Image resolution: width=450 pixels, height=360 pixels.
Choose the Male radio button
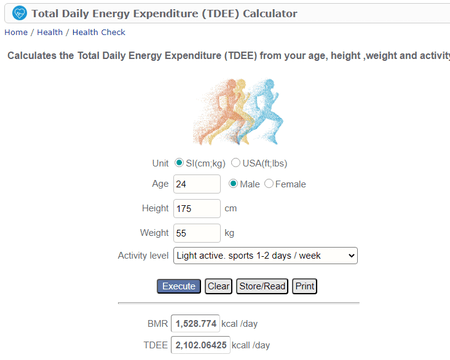(x=233, y=184)
